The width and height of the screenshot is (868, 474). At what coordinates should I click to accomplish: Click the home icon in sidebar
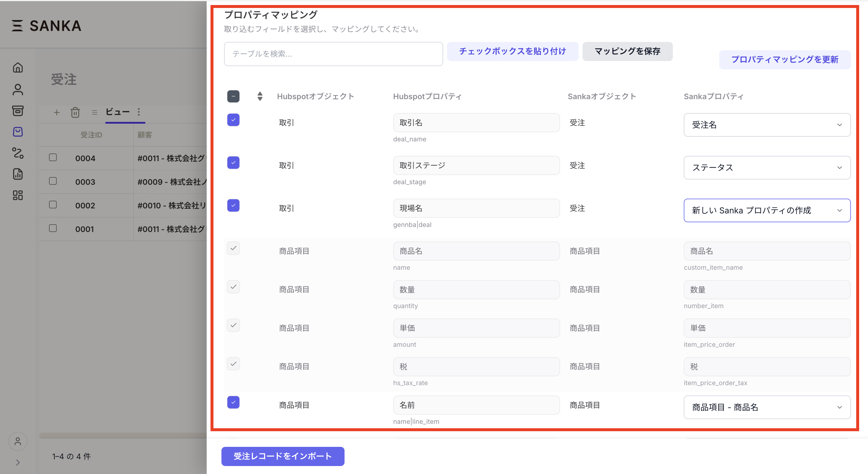pos(17,68)
